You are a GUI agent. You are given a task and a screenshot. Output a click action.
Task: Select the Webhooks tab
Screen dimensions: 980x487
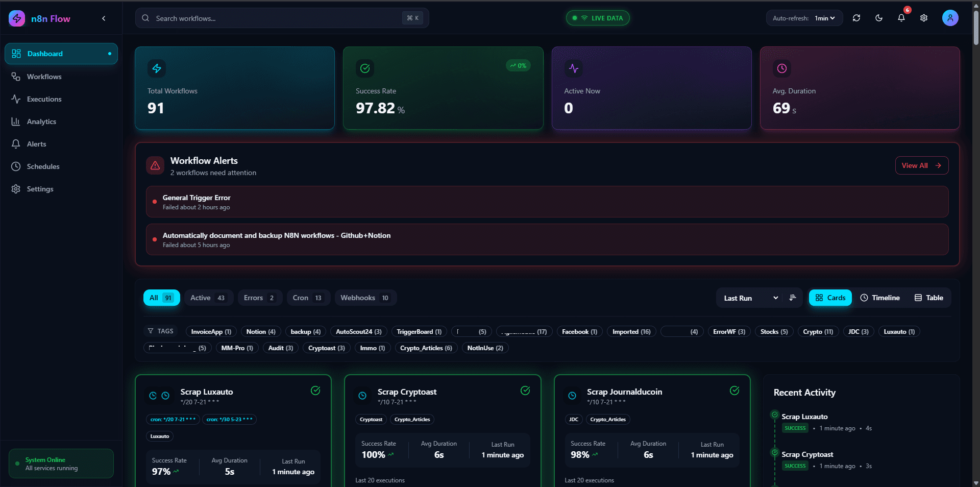coord(364,298)
